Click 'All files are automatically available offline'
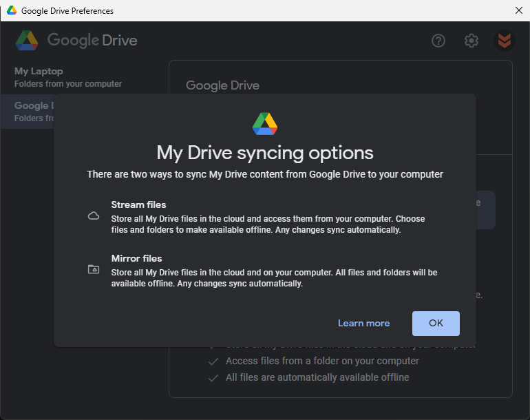 pyautogui.click(x=317, y=377)
